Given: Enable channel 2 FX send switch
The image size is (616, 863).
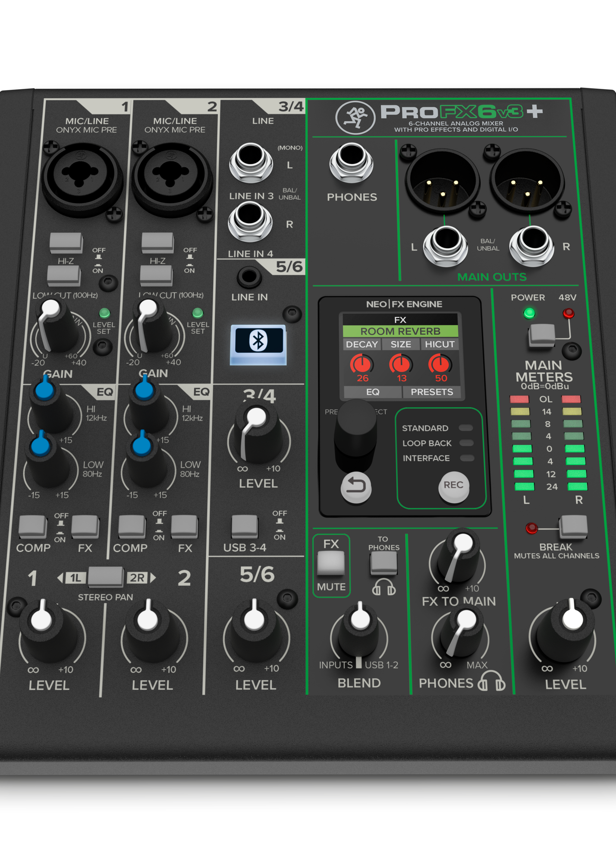Looking at the screenshot, I should (x=184, y=527).
